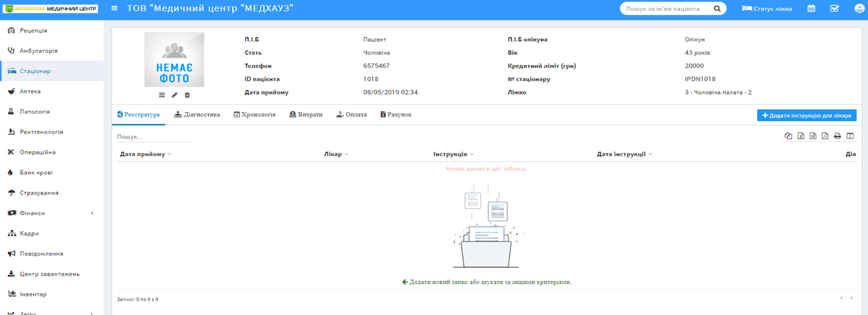The width and height of the screenshot is (868, 315).
Task: Open Кадри in sidebar
Action: click(x=52, y=233)
